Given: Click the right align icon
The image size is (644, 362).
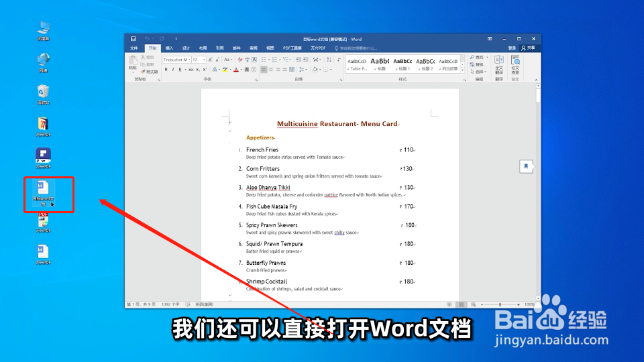Looking at the screenshot, I should coord(278,69).
